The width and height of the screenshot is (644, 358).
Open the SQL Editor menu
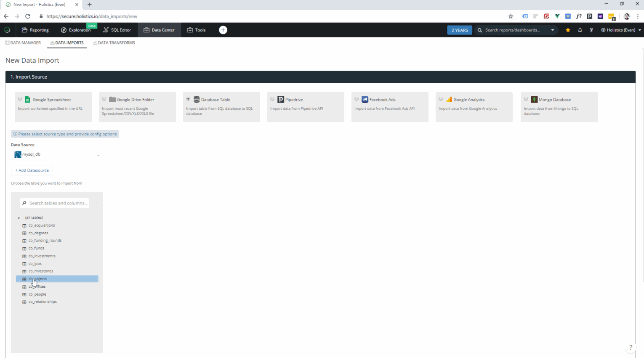point(117,30)
